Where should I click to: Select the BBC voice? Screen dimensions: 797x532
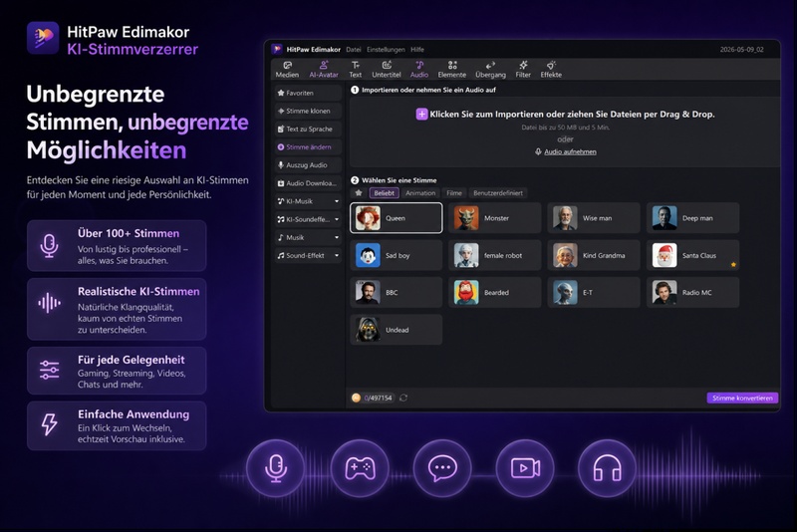click(396, 292)
